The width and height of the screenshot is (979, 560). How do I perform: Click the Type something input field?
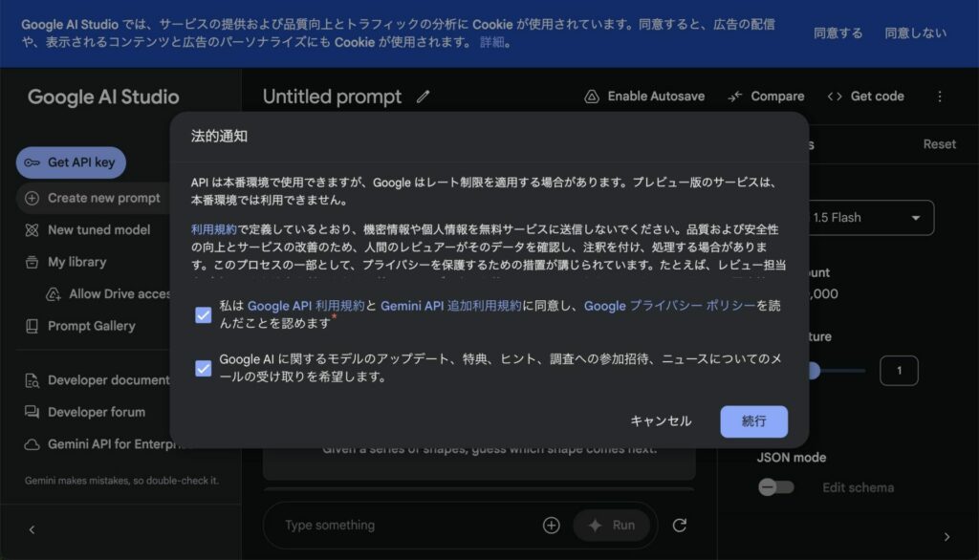pos(382,524)
